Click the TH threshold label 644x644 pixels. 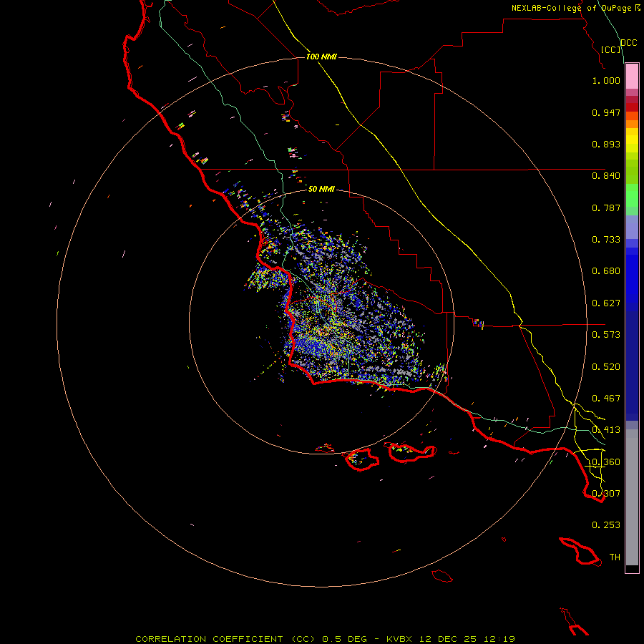coord(615,557)
